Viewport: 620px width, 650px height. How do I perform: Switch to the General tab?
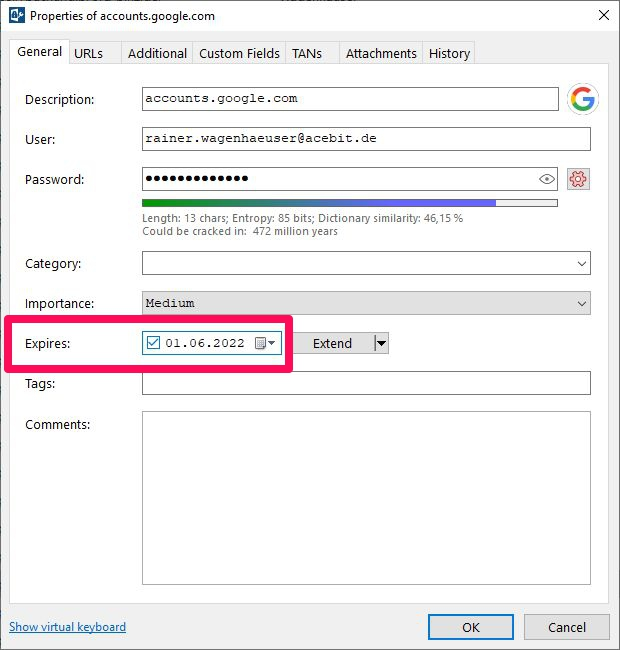click(39, 52)
